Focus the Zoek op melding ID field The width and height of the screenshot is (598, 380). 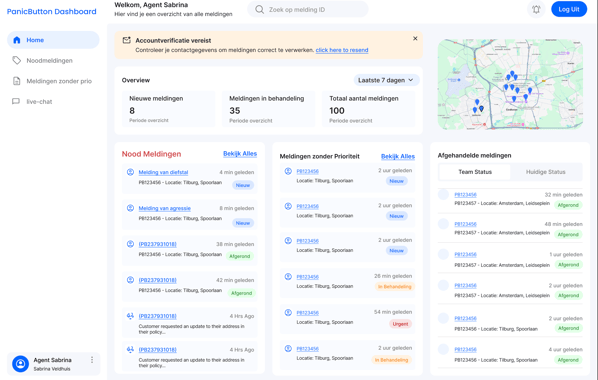pos(308,10)
